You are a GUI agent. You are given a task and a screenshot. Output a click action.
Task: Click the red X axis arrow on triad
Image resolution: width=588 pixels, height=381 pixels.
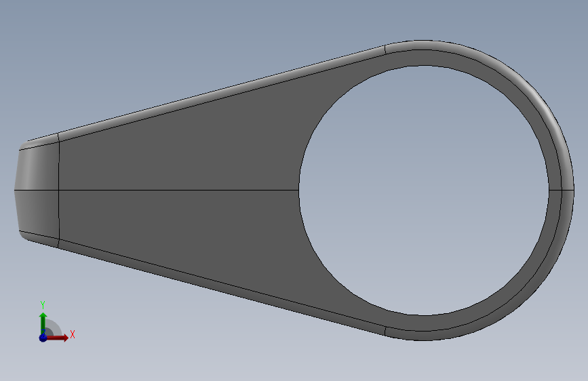[x=58, y=338]
